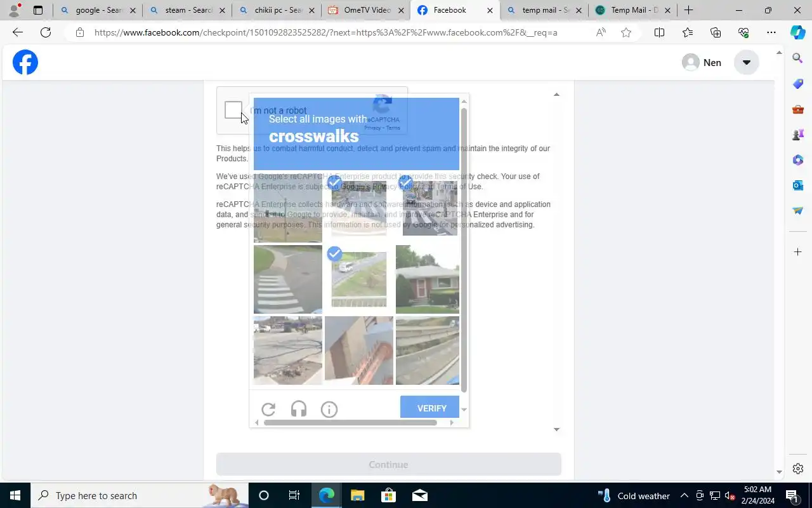Add a sidebar app with plus

pos(798,252)
